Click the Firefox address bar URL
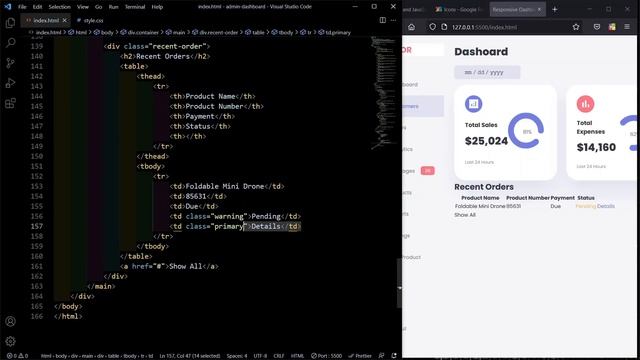This screenshot has height=360, width=640. (484, 27)
